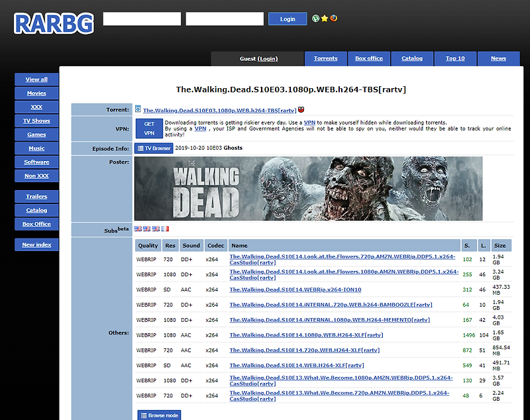Click episode info text 'Ghosts'
The width and height of the screenshot is (530, 420).
coord(233,148)
